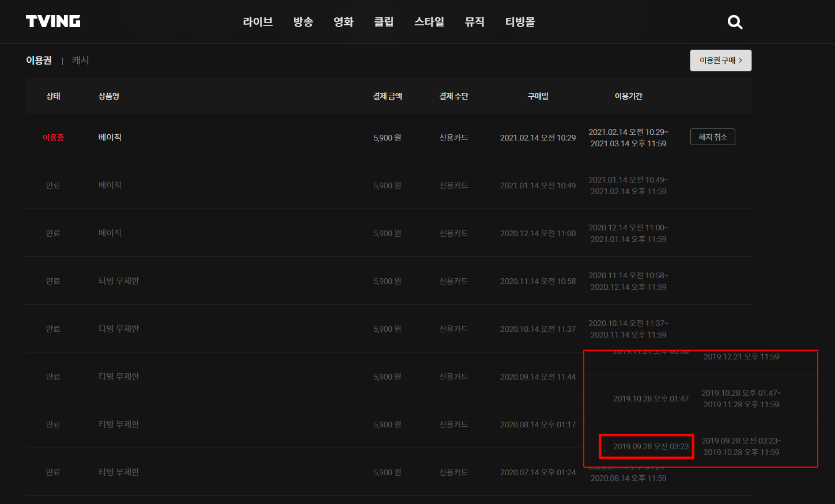Open the 스타일 menu
The width and height of the screenshot is (835, 504).
[429, 22]
